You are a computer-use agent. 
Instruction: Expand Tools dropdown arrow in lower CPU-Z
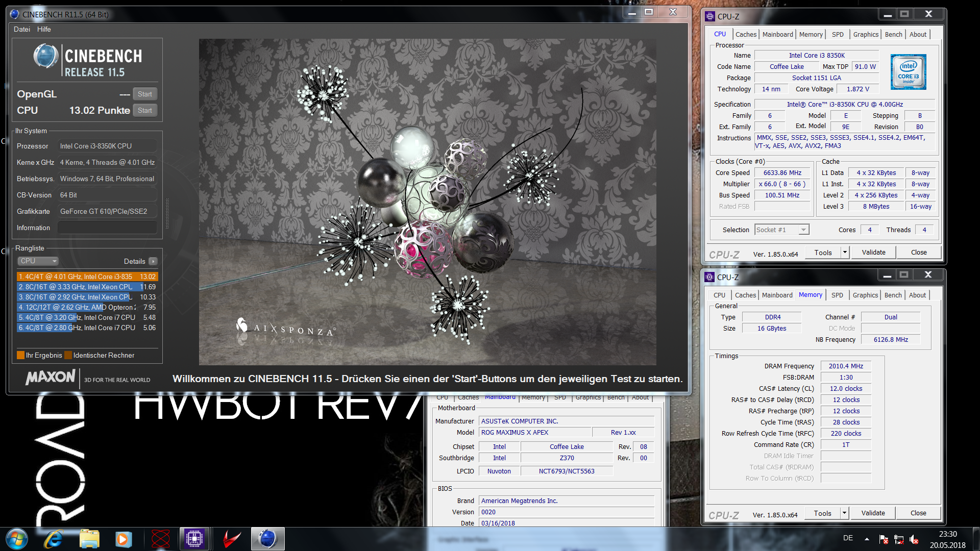844,513
